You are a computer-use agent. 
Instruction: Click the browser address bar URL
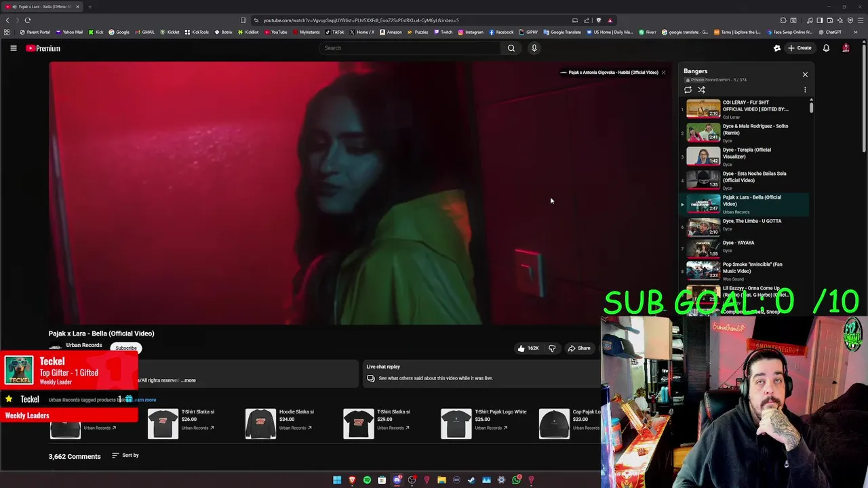click(x=361, y=20)
